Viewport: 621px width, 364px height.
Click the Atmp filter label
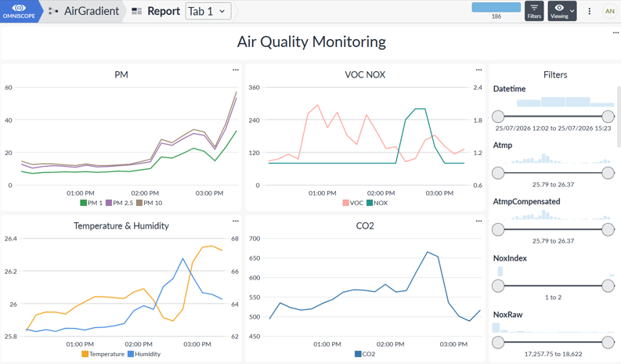point(503,146)
